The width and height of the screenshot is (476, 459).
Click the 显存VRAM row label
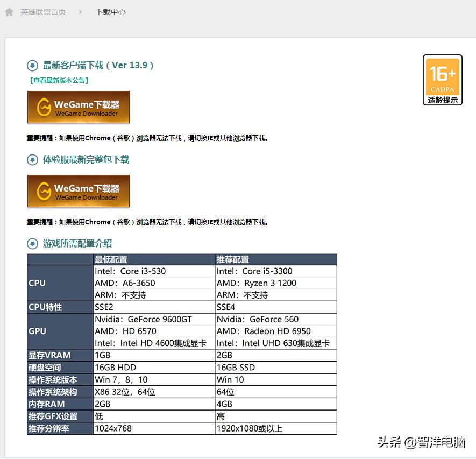(46, 355)
